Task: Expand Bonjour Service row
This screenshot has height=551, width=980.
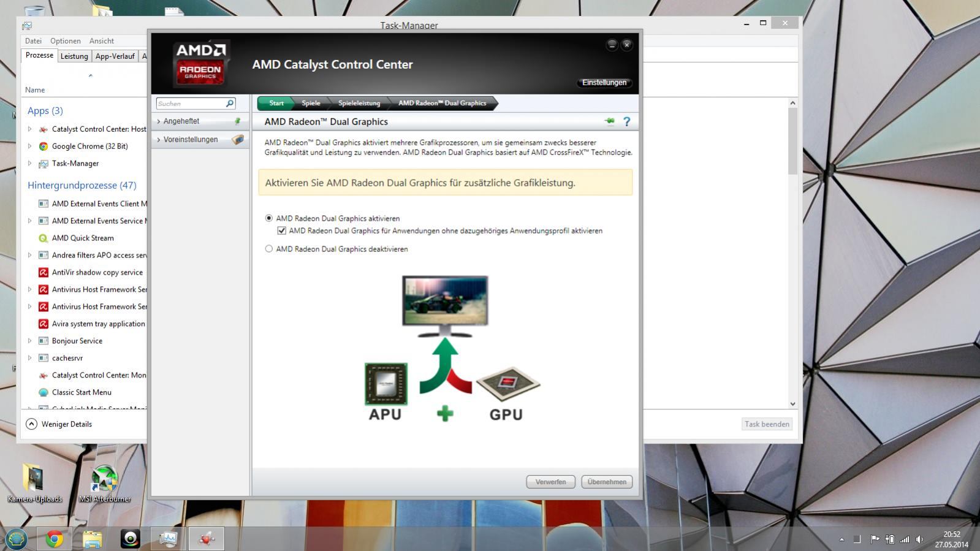Action: point(29,341)
